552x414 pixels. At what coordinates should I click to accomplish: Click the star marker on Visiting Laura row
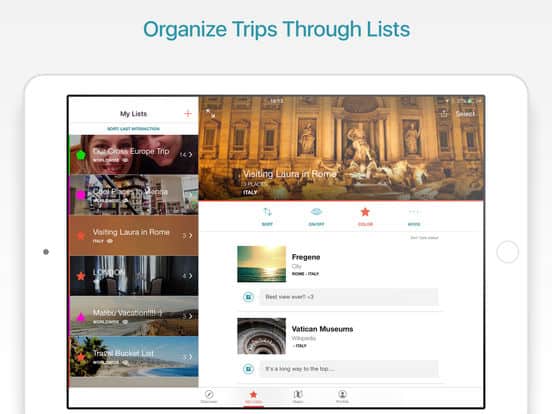[81, 236]
